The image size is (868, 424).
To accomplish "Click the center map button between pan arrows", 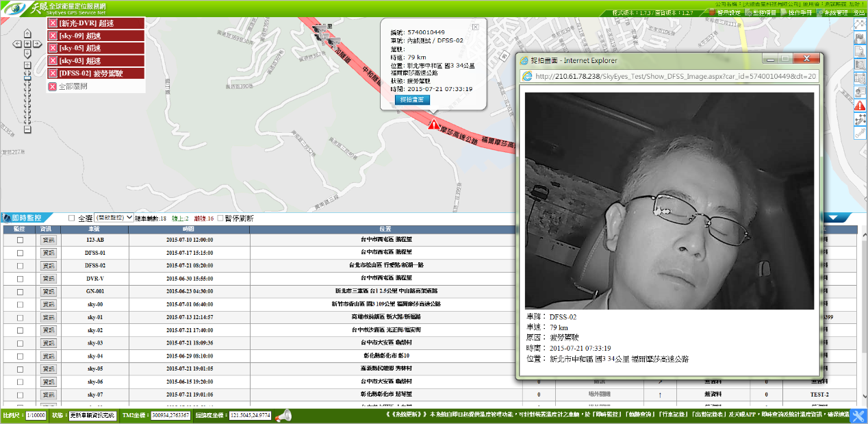I will (27, 45).
